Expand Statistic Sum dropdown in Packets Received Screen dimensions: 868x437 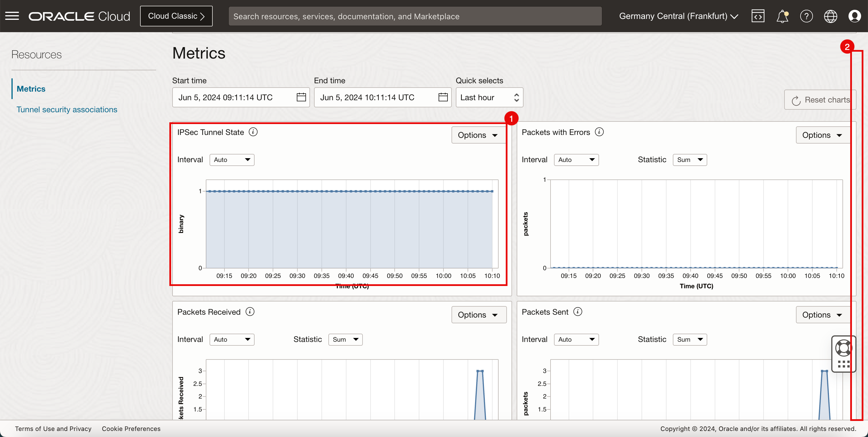pos(345,339)
